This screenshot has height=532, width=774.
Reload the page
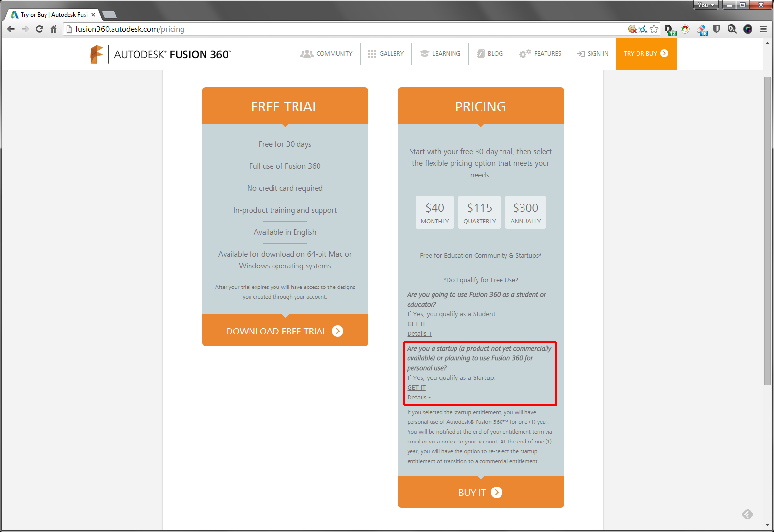[39, 29]
